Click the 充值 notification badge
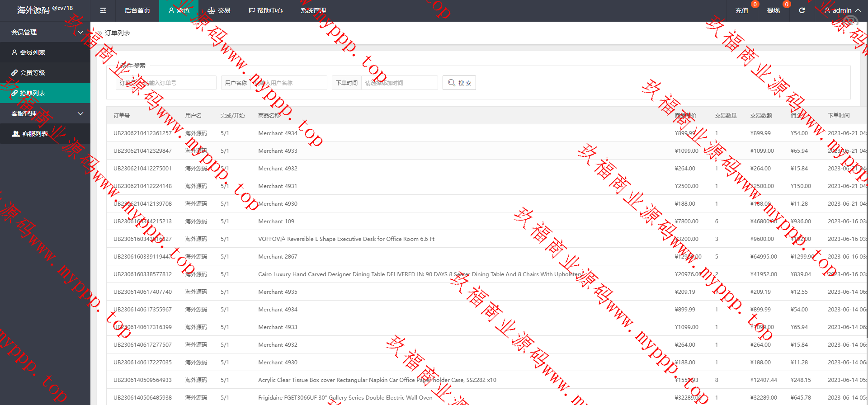This screenshot has width=868, height=405. 755,5
